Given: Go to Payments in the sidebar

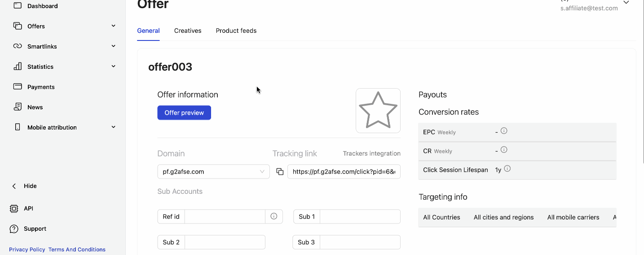Looking at the screenshot, I should (41, 87).
